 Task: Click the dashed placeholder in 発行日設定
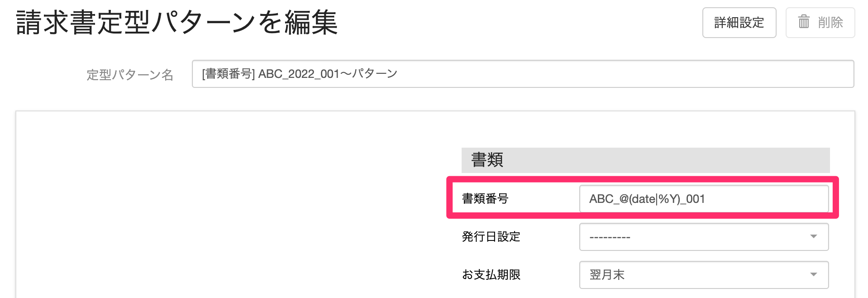610,236
